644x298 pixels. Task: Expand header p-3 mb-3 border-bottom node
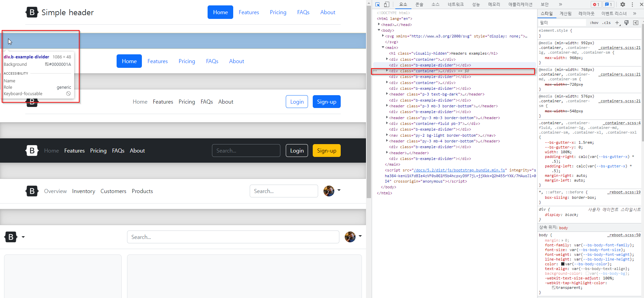[x=387, y=106]
